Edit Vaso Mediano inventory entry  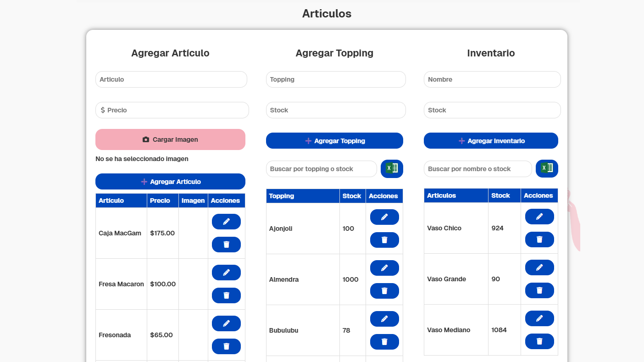(539, 318)
